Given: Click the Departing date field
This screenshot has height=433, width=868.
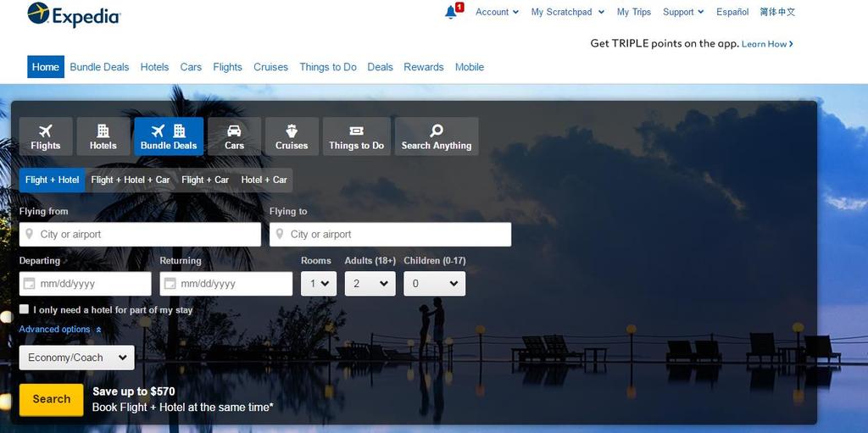Looking at the screenshot, I should 86,284.
